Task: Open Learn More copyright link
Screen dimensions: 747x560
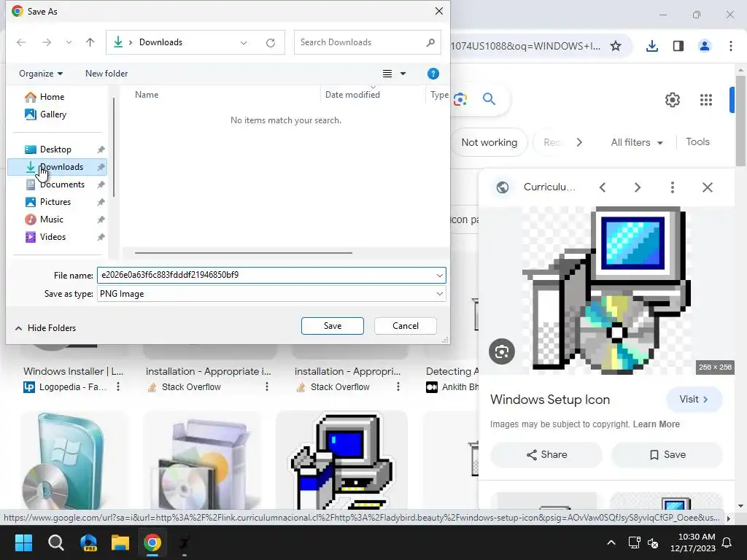Action: click(656, 424)
